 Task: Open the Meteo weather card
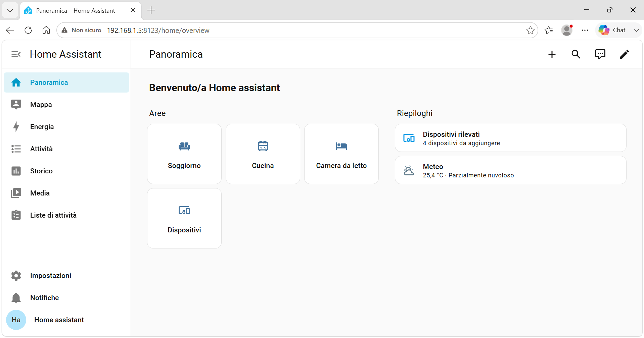(x=511, y=170)
